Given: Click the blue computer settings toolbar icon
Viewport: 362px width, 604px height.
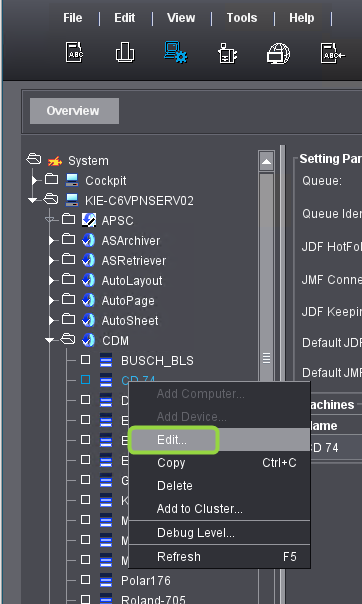Looking at the screenshot, I should coord(176,53).
